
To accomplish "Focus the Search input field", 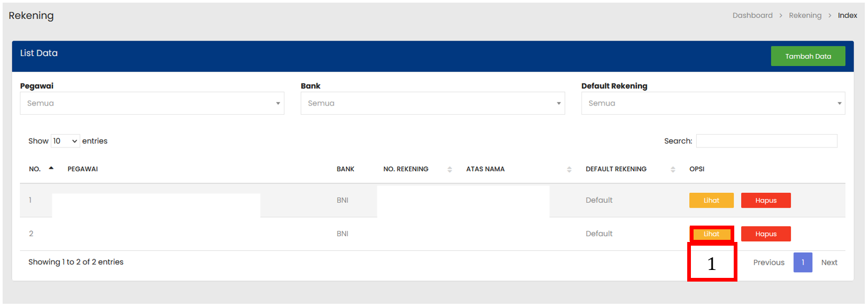I will coord(766,141).
